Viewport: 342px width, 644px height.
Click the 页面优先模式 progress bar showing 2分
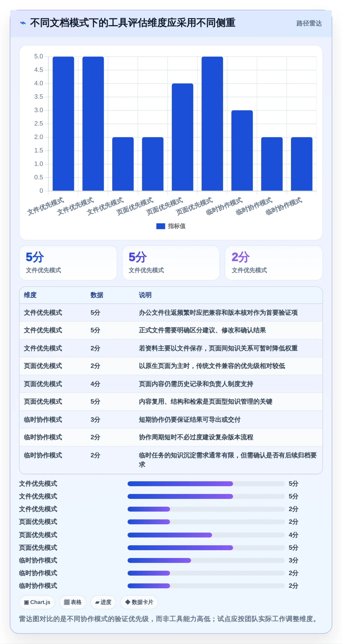(206, 522)
